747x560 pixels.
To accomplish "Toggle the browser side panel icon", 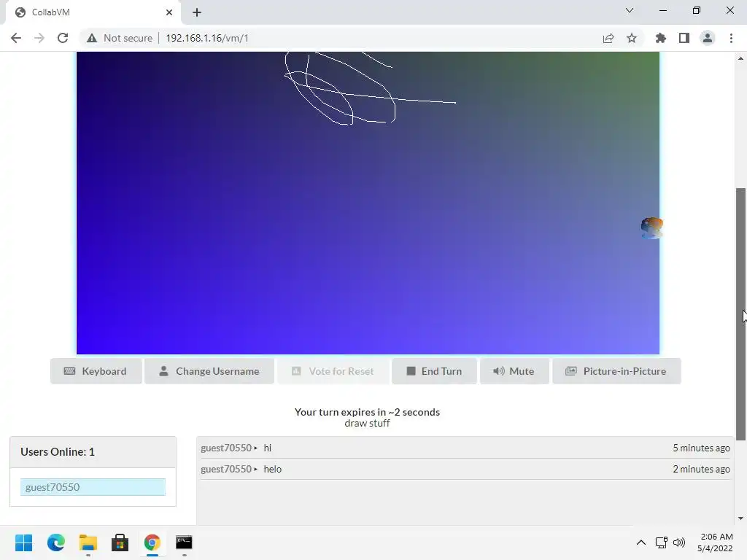I will (x=684, y=38).
